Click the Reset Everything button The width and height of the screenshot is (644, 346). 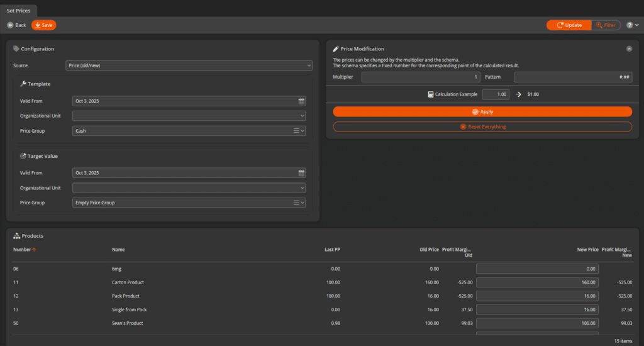pyautogui.click(x=482, y=126)
